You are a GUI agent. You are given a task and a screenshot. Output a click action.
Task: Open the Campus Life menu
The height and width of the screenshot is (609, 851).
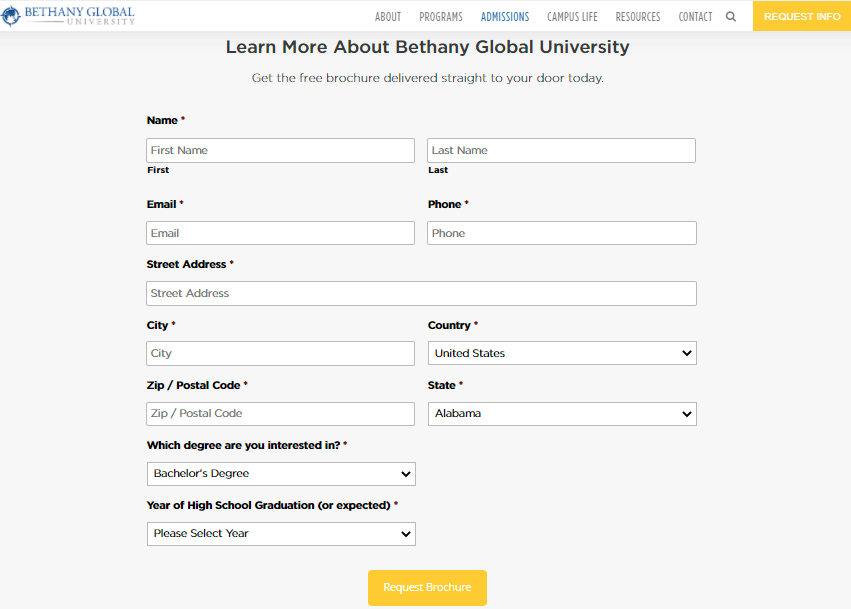point(572,17)
